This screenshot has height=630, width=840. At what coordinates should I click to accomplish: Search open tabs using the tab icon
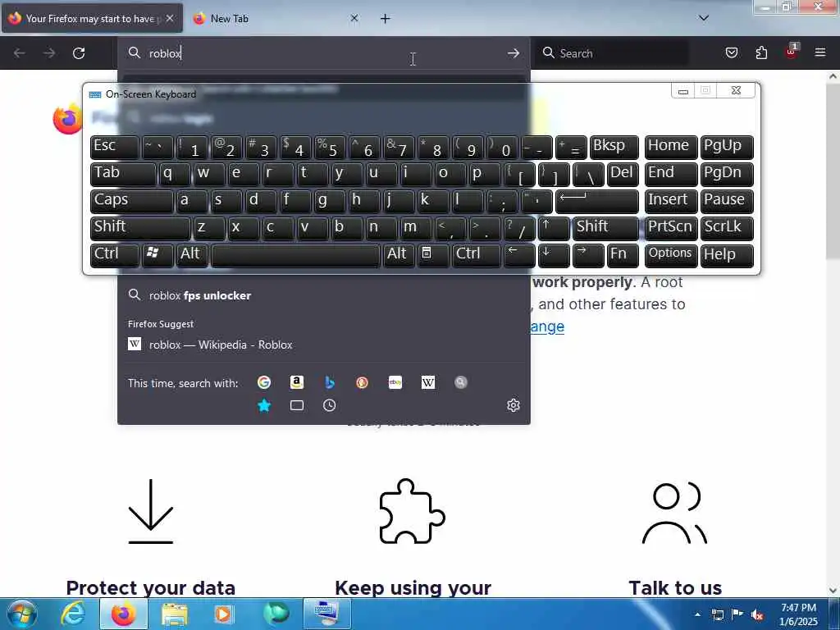coord(297,405)
